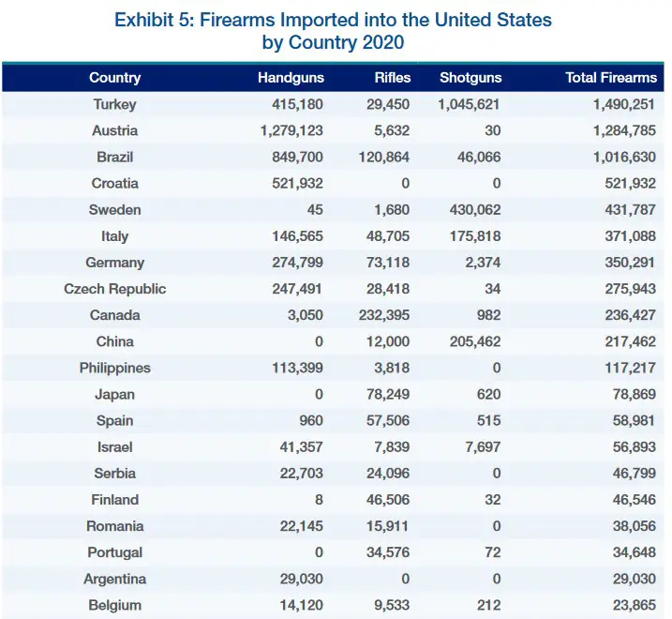Select the Philippines row label

115,368
